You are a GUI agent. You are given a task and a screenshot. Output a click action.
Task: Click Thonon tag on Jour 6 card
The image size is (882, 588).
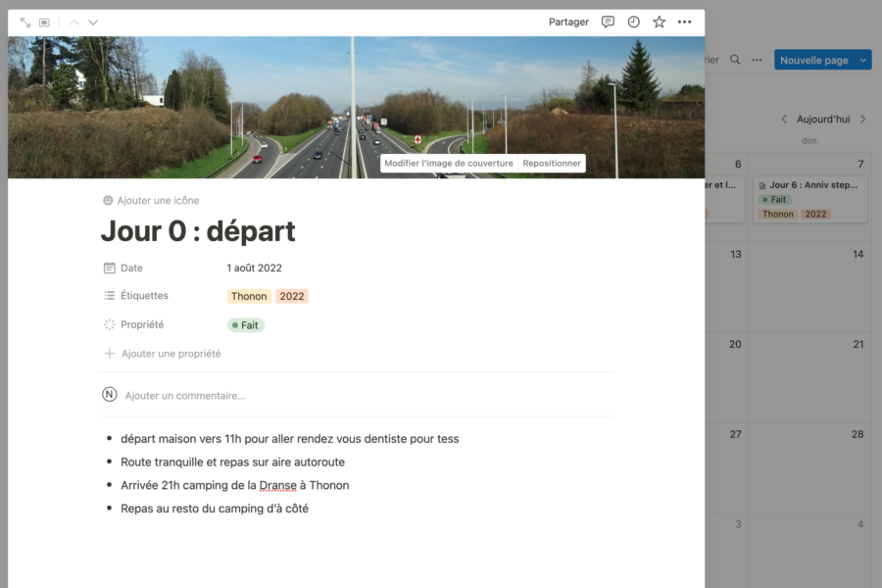[777, 215]
